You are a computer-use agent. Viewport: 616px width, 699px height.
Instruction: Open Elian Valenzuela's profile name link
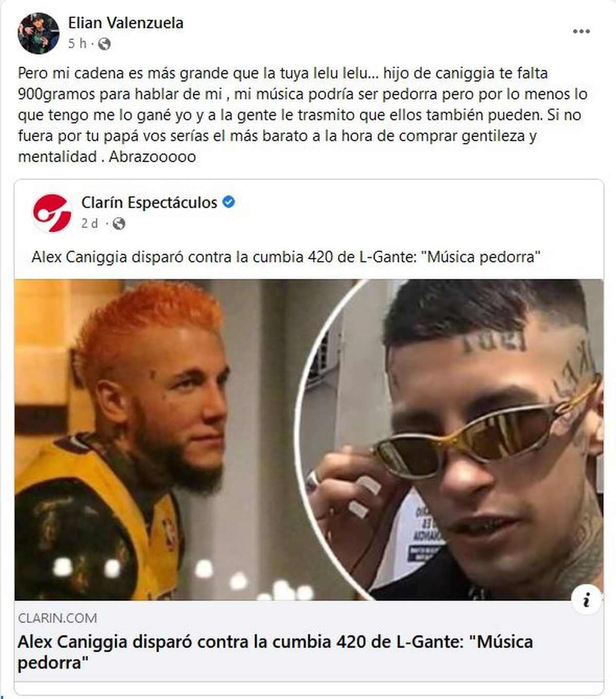coord(126,23)
